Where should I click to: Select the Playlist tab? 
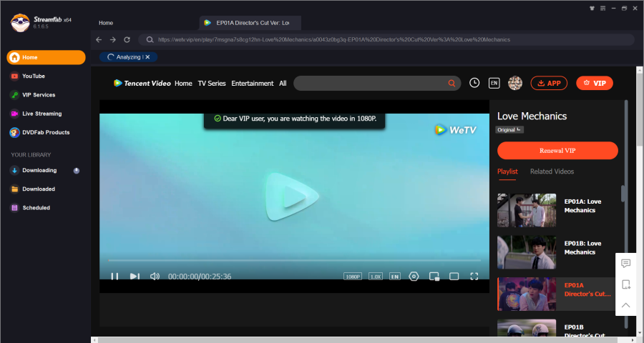point(507,171)
